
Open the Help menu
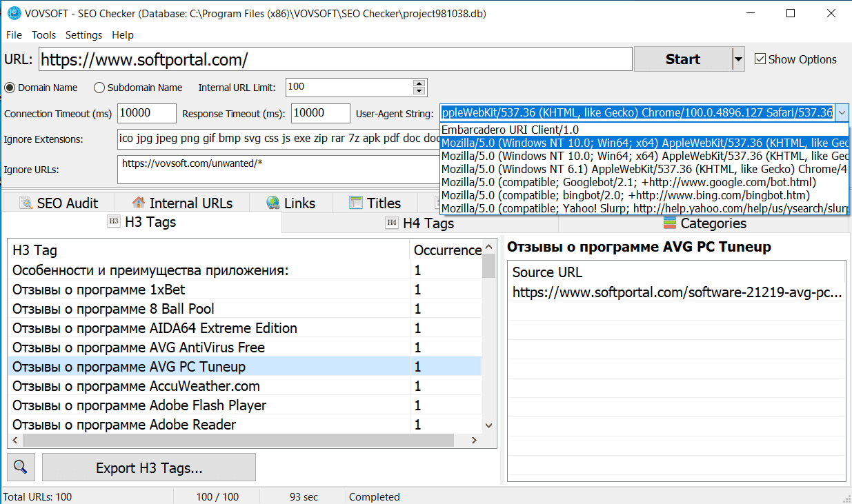coord(123,35)
